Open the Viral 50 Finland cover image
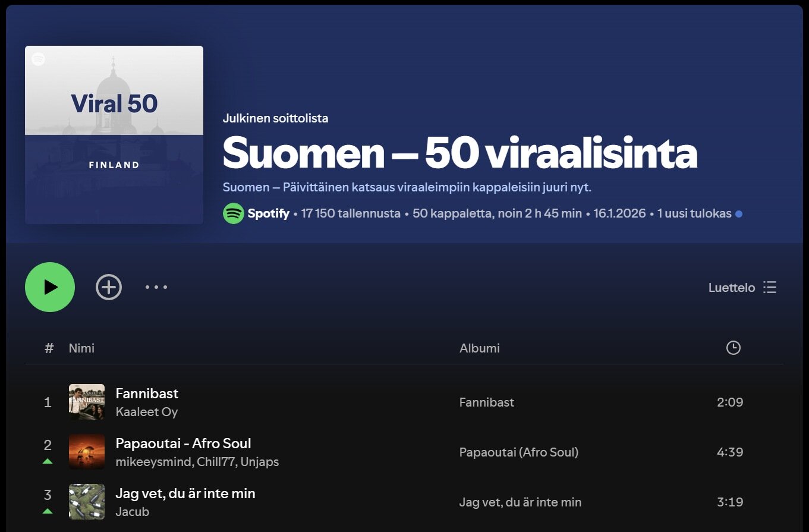The height and width of the screenshot is (532, 809). coord(114,135)
